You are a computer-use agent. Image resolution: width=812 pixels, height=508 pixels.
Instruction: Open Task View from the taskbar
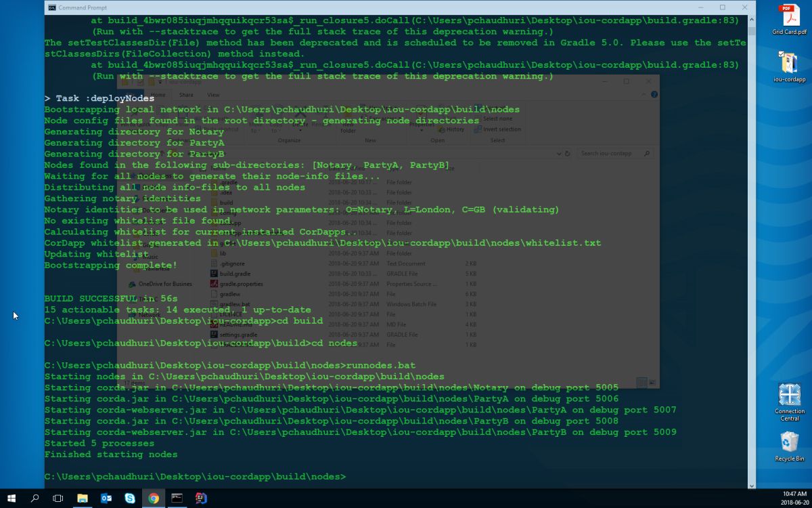pos(58,498)
